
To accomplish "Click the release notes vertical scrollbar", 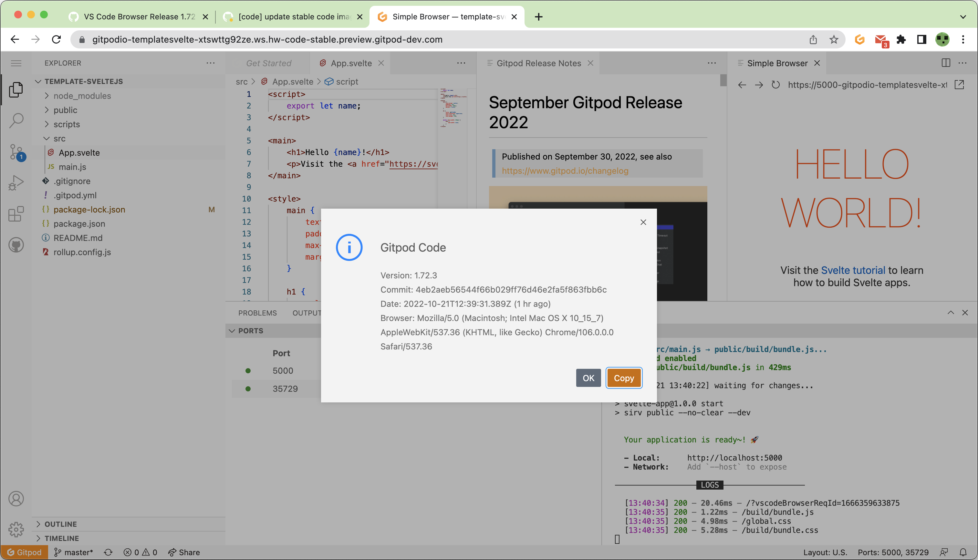I will coord(723,80).
